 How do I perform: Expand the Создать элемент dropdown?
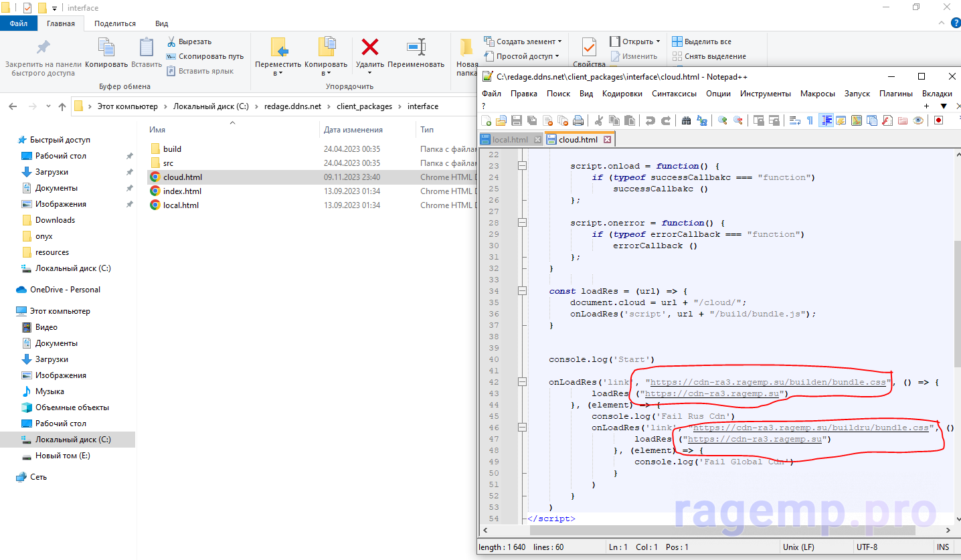point(522,41)
